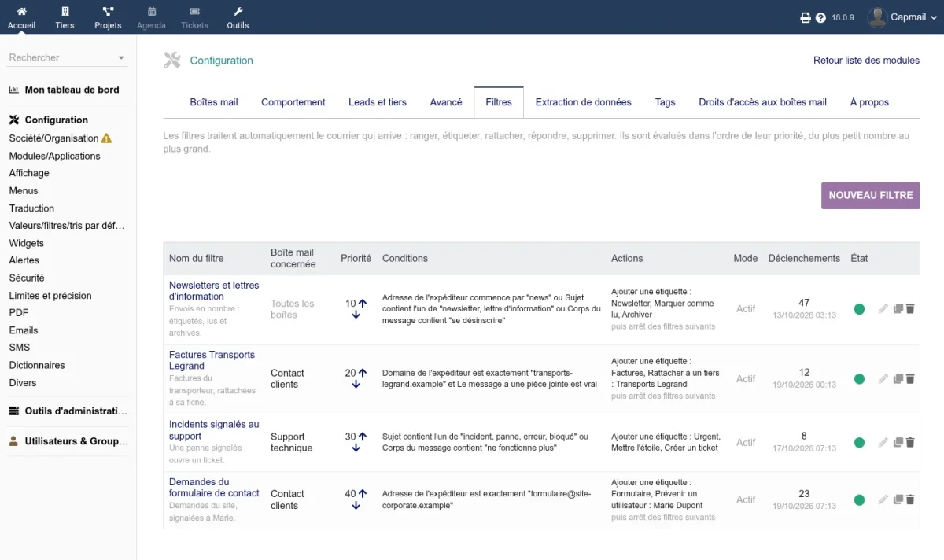The width and height of the screenshot is (944, 560).
Task: Switch to the Comportement tab
Action: click(293, 102)
